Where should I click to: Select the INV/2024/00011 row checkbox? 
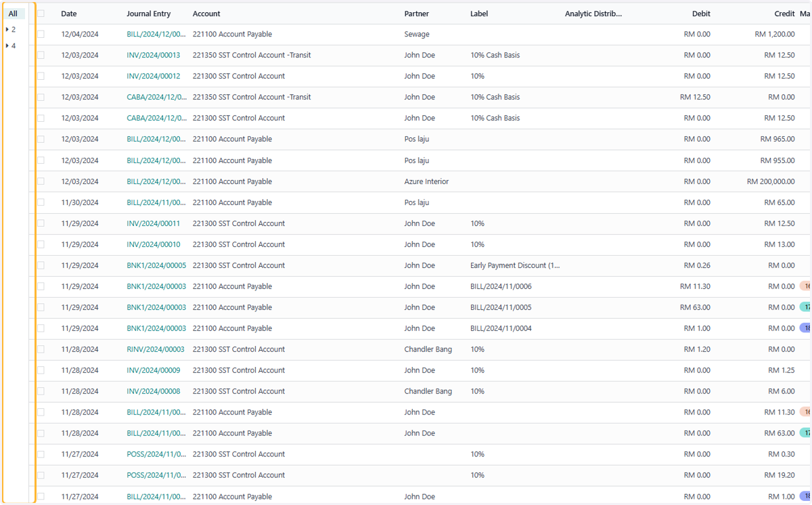[41, 223]
